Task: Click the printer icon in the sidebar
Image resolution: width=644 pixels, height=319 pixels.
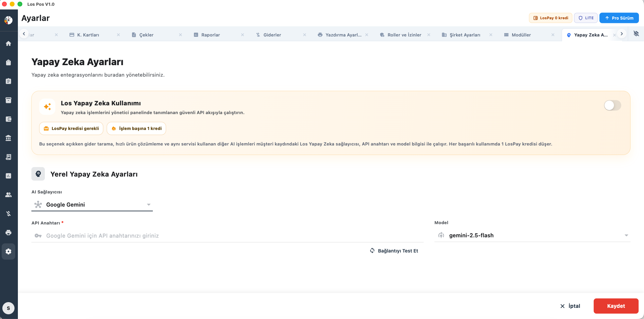Action: pos(9,232)
